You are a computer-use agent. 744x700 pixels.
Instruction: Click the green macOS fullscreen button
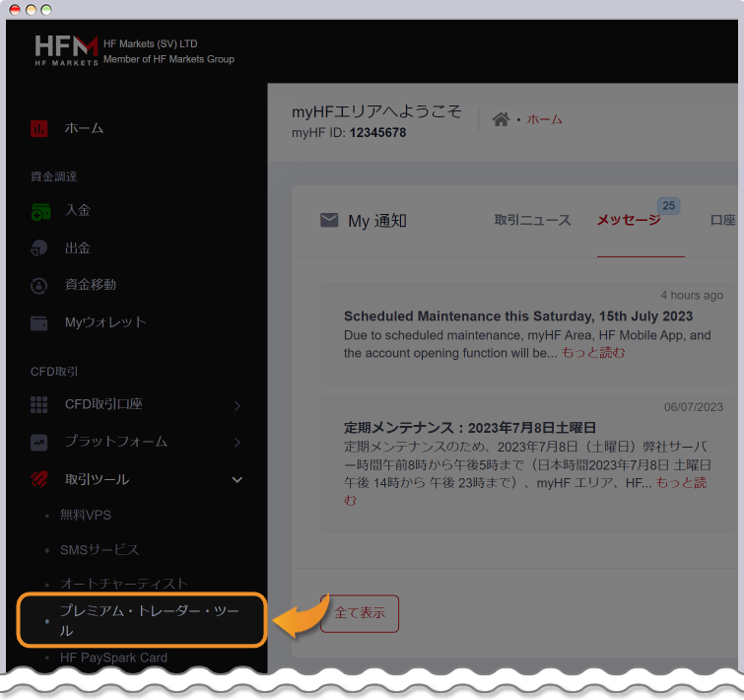pyautogui.click(x=46, y=10)
